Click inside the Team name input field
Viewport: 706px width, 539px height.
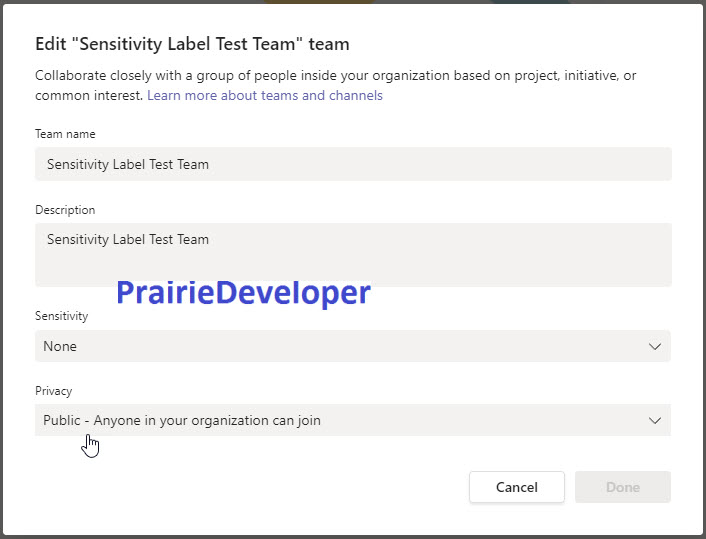pyautogui.click(x=353, y=164)
